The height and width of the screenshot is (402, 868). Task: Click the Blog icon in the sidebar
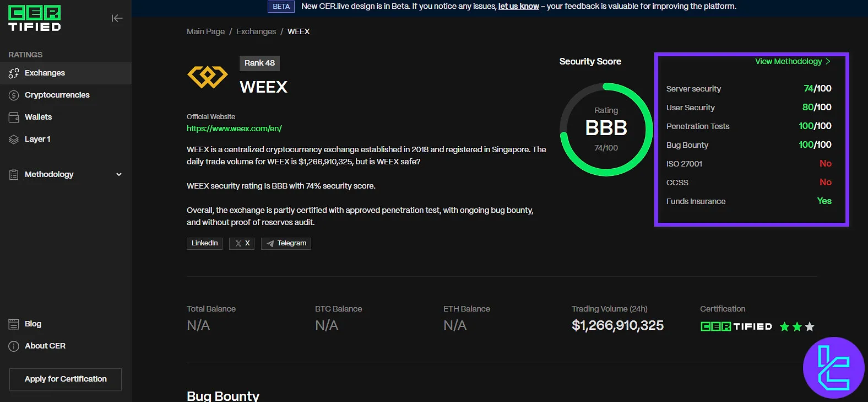pyautogui.click(x=14, y=324)
